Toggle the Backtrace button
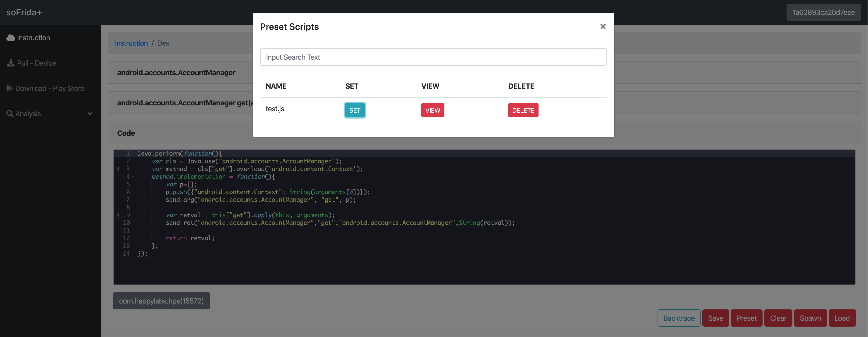The width and height of the screenshot is (868, 337). [679, 318]
